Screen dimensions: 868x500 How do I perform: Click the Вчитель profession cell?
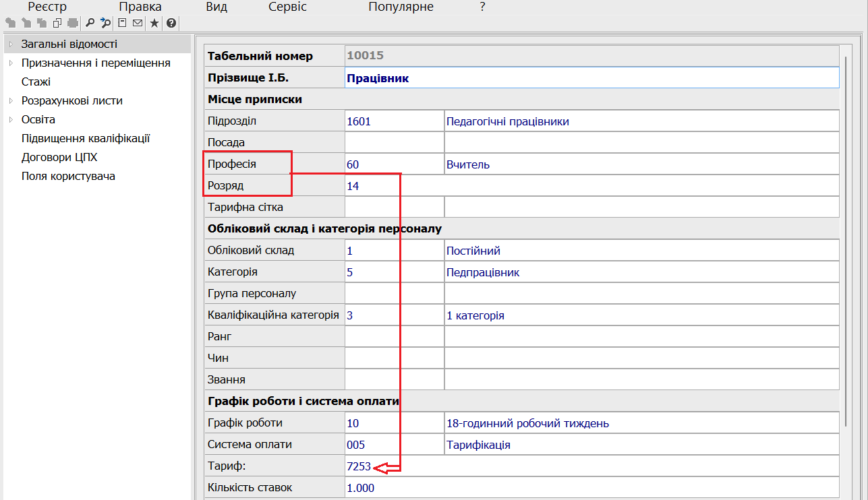641,164
